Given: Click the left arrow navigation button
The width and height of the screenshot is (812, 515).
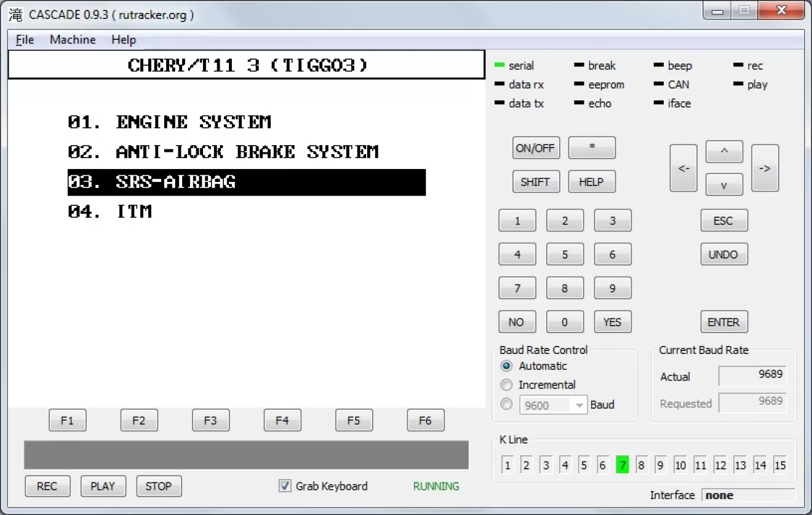Looking at the screenshot, I should (683, 168).
